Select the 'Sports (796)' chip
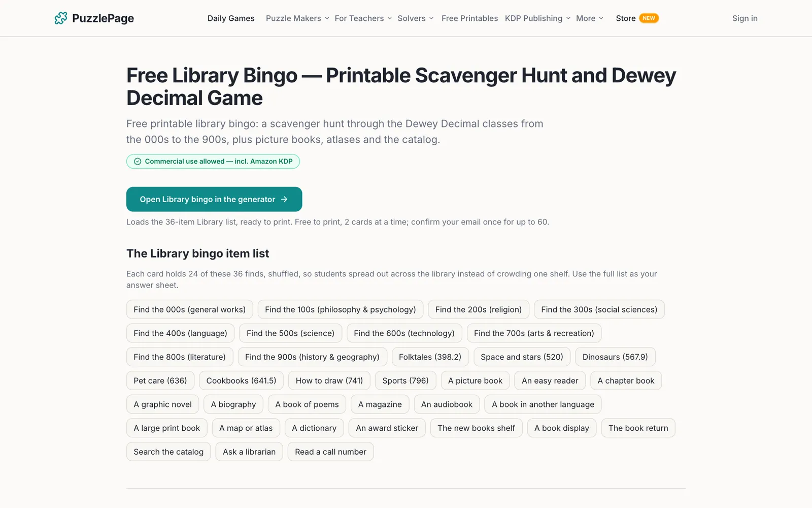The height and width of the screenshot is (508, 812). pos(405,380)
